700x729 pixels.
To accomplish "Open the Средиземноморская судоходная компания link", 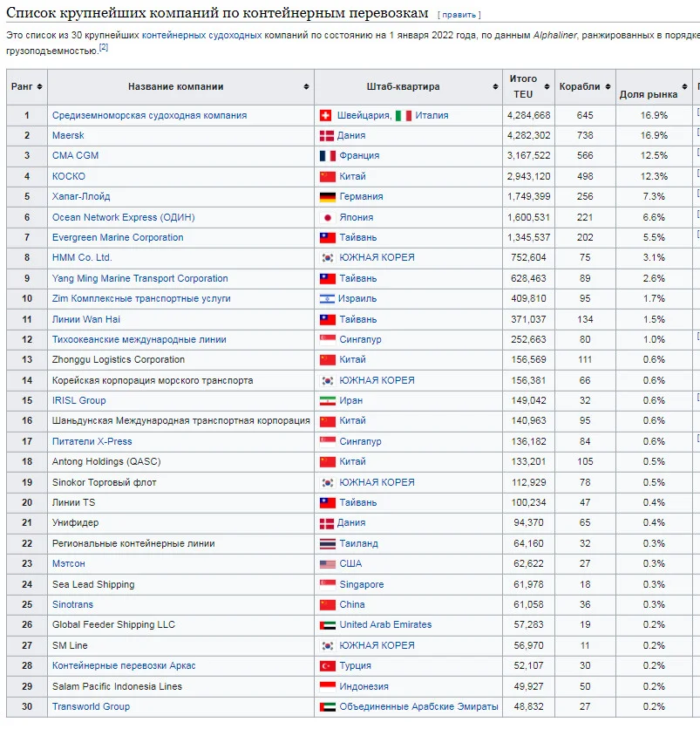I will click(149, 115).
